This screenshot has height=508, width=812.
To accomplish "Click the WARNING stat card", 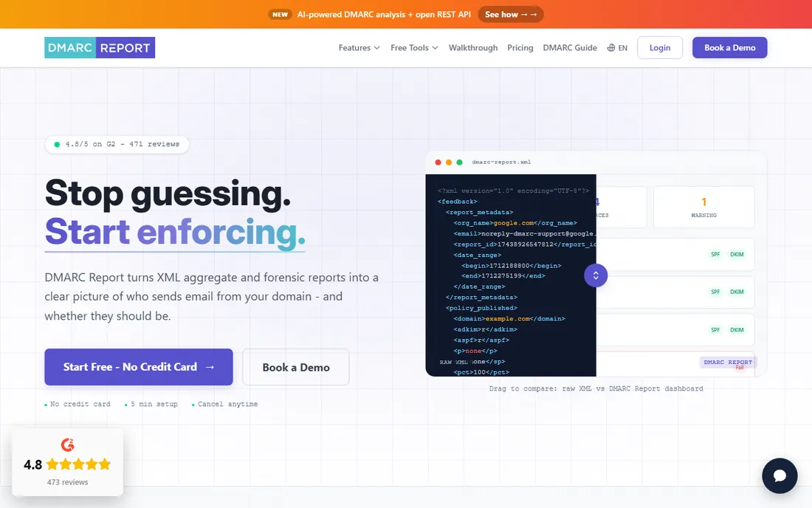I will pyautogui.click(x=703, y=207).
